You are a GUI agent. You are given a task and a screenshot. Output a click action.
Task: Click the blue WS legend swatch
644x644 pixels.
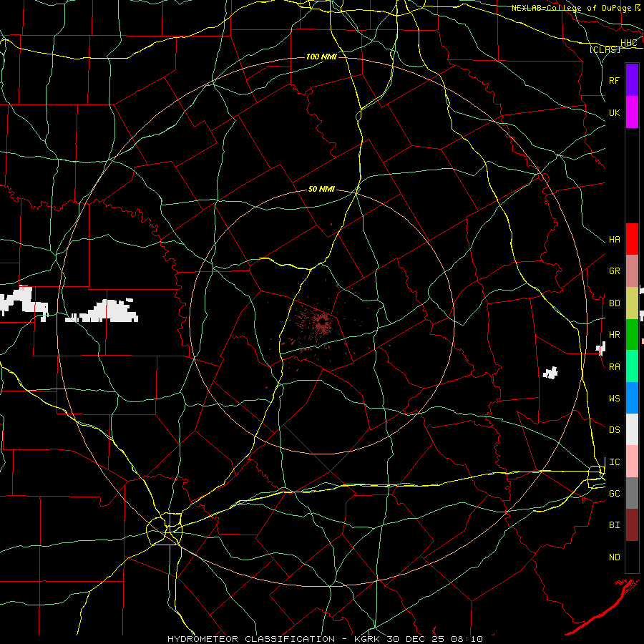632,398
